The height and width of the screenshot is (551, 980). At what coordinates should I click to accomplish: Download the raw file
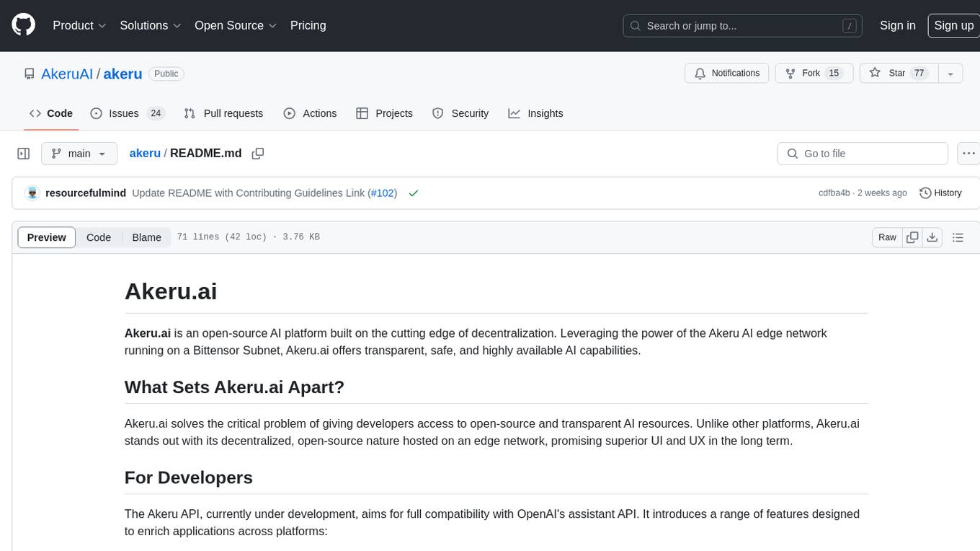(x=932, y=237)
